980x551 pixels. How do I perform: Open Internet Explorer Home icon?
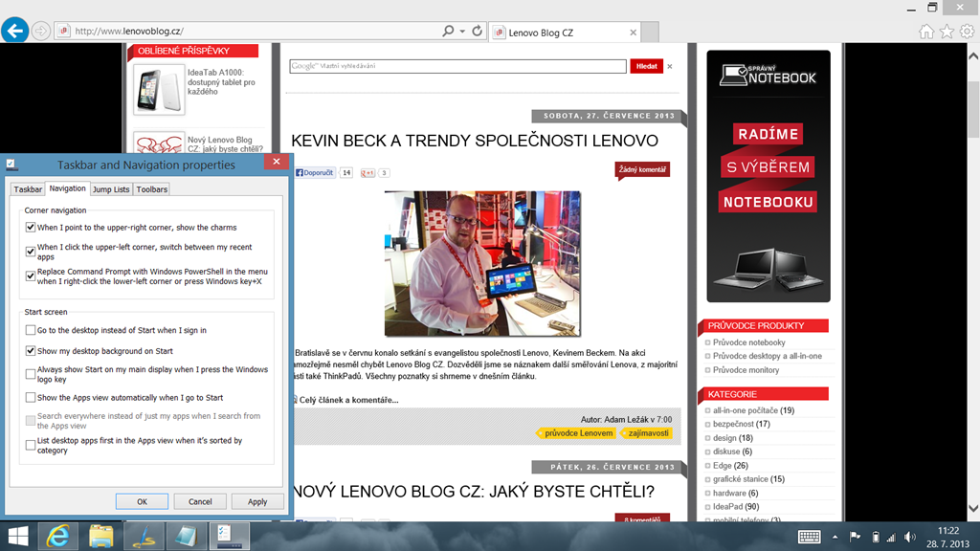[926, 31]
